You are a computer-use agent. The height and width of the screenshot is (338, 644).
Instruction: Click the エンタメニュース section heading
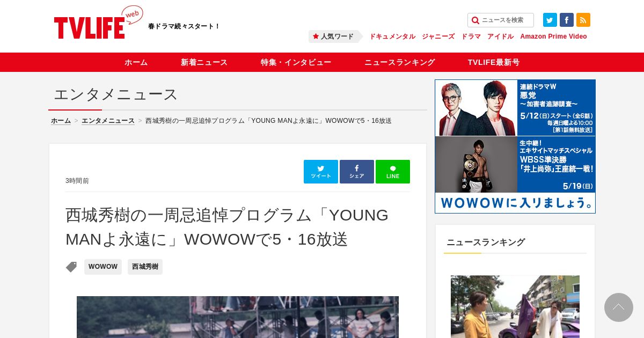click(x=116, y=94)
